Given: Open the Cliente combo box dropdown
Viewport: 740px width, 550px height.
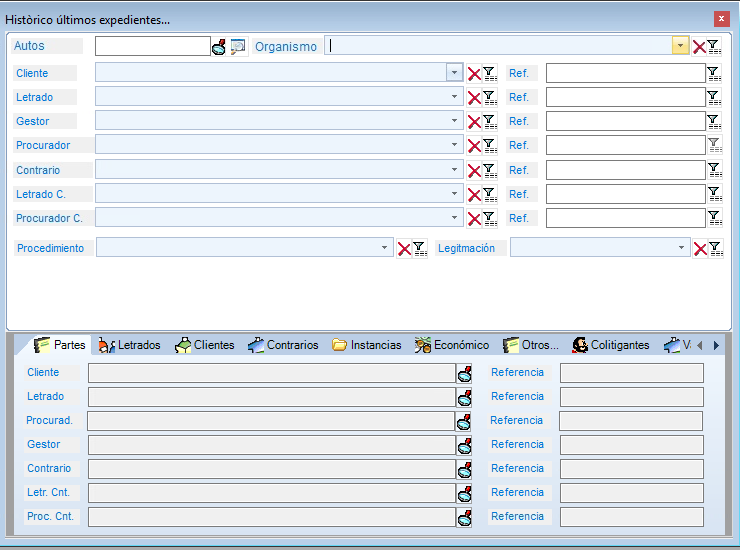Looking at the screenshot, I should click(454, 73).
